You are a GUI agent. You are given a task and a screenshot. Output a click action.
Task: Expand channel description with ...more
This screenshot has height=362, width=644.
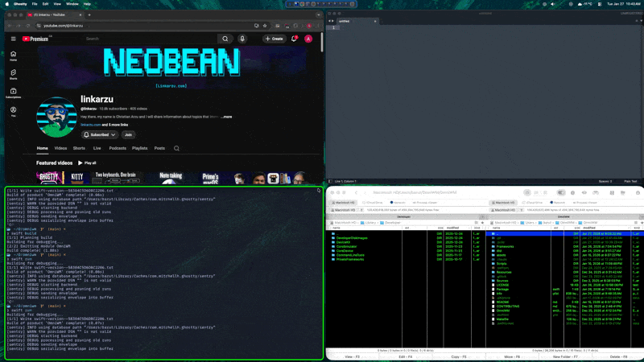coord(226,117)
